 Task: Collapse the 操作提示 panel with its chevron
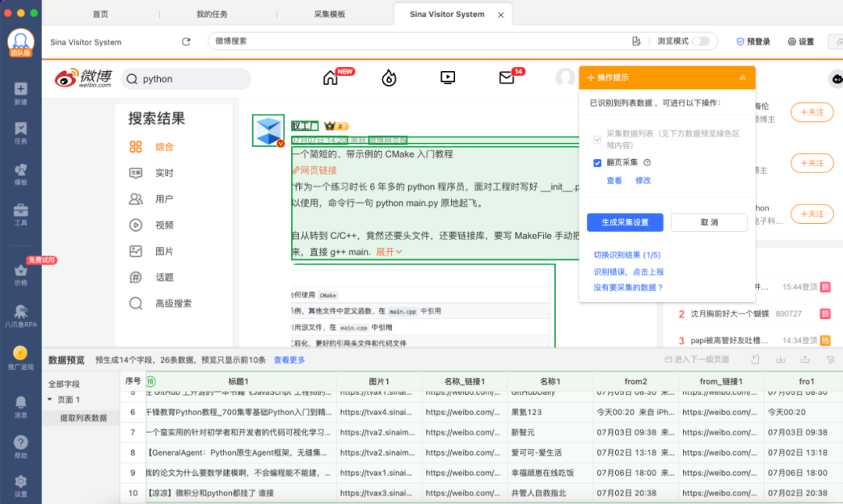pyautogui.click(x=742, y=77)
